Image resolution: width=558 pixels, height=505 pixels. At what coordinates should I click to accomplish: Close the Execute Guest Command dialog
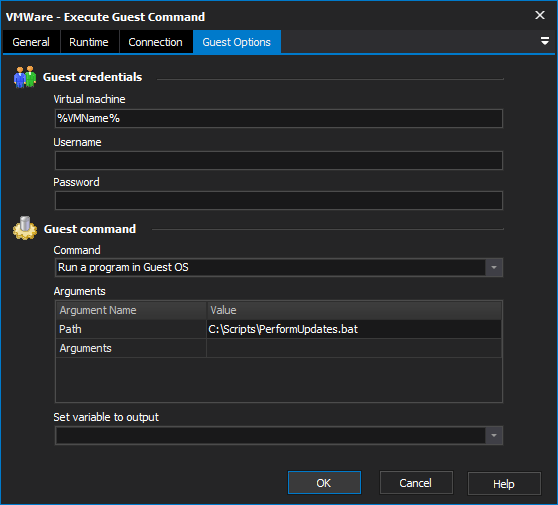[539, 15]
